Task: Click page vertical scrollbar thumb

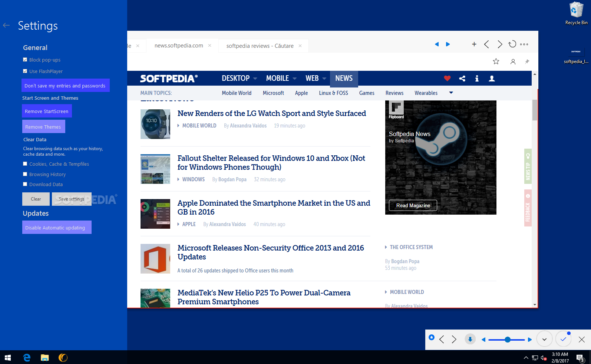Action: point(535,110)
